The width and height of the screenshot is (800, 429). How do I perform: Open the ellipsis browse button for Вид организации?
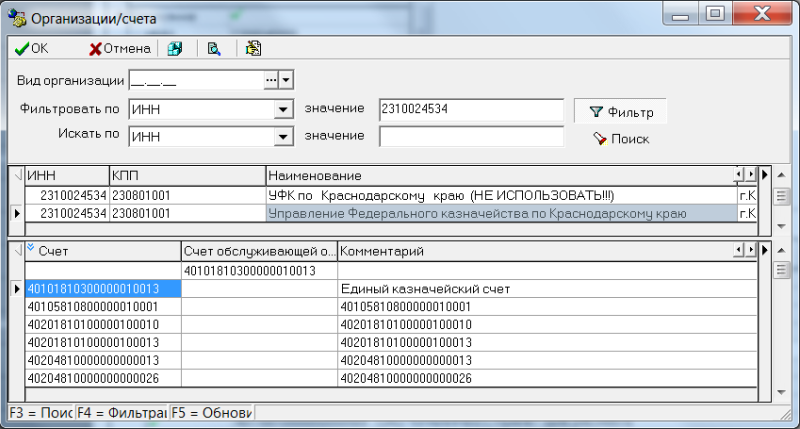tap(271, 80)
